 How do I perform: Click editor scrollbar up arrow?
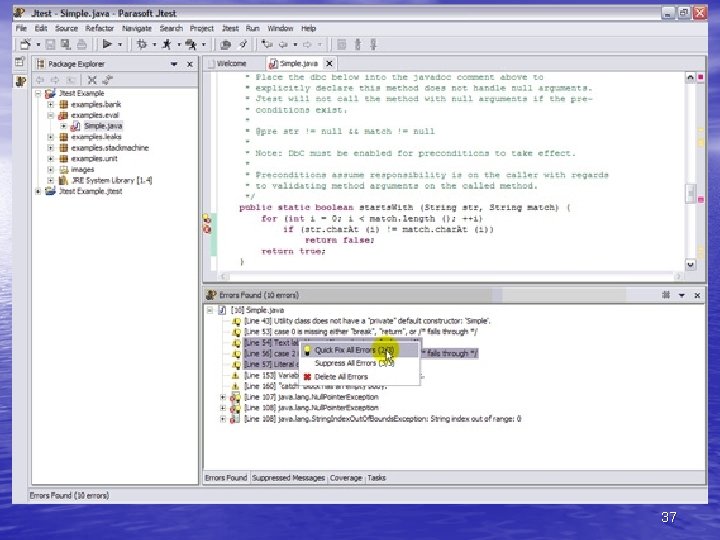coord(690,78)
